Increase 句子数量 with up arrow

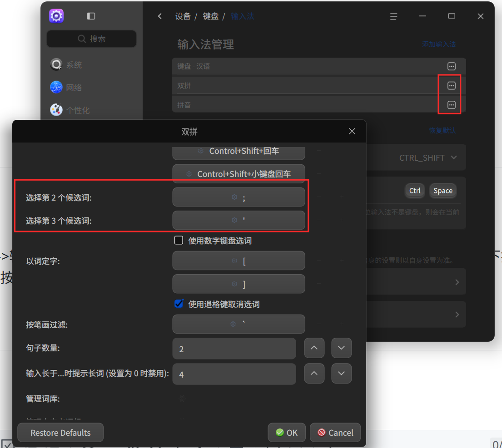pyautogui.click(x=314, y=348)
